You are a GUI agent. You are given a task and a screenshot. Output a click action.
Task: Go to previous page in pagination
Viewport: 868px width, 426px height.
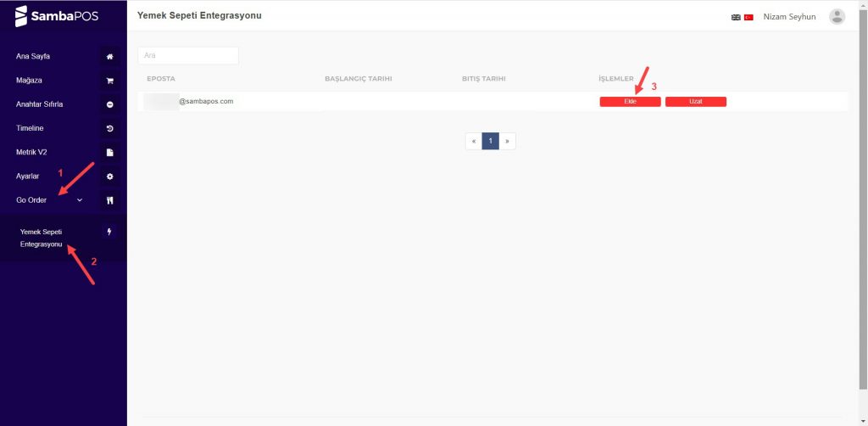474,141
